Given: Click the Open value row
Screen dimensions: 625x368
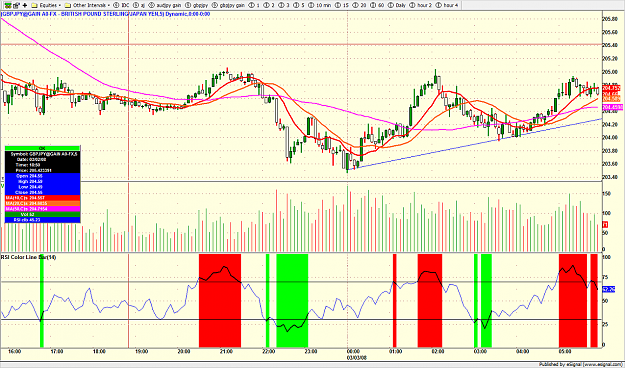Looking at the screenshot, I should point(42,176).
